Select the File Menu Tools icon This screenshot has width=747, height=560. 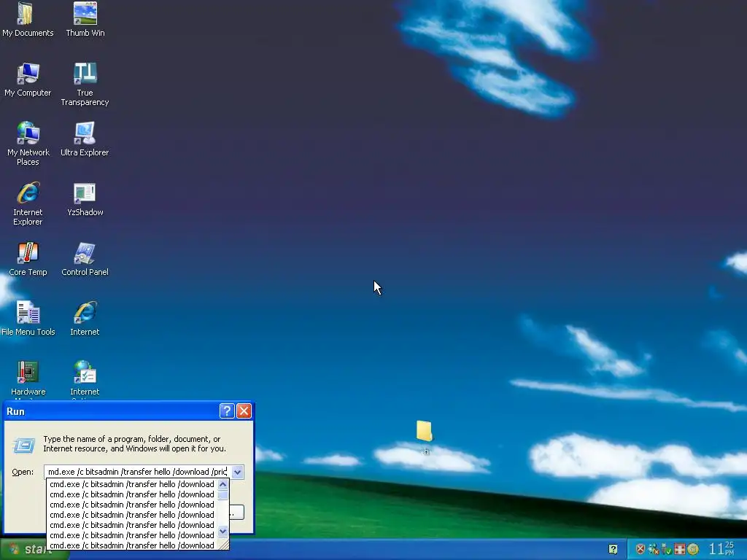28,319
